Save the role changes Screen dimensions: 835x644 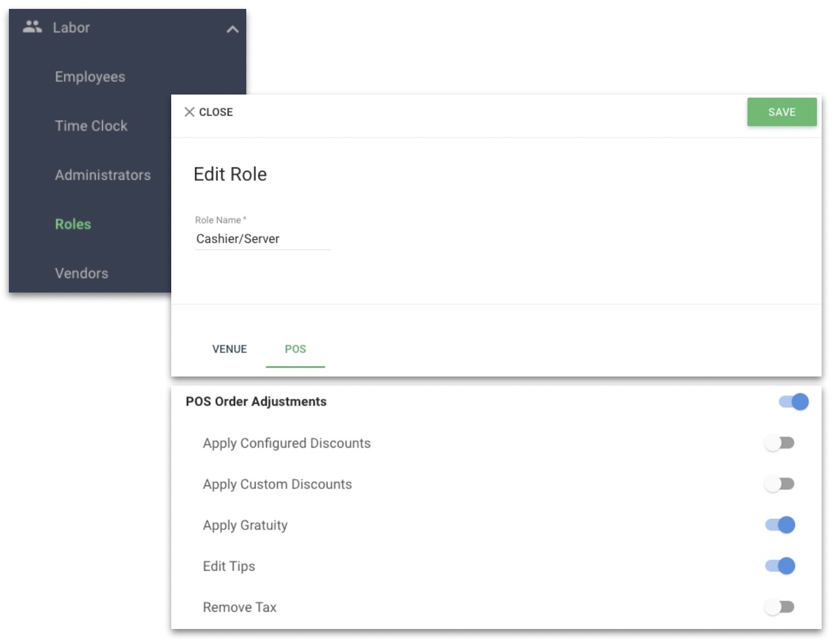782,112
